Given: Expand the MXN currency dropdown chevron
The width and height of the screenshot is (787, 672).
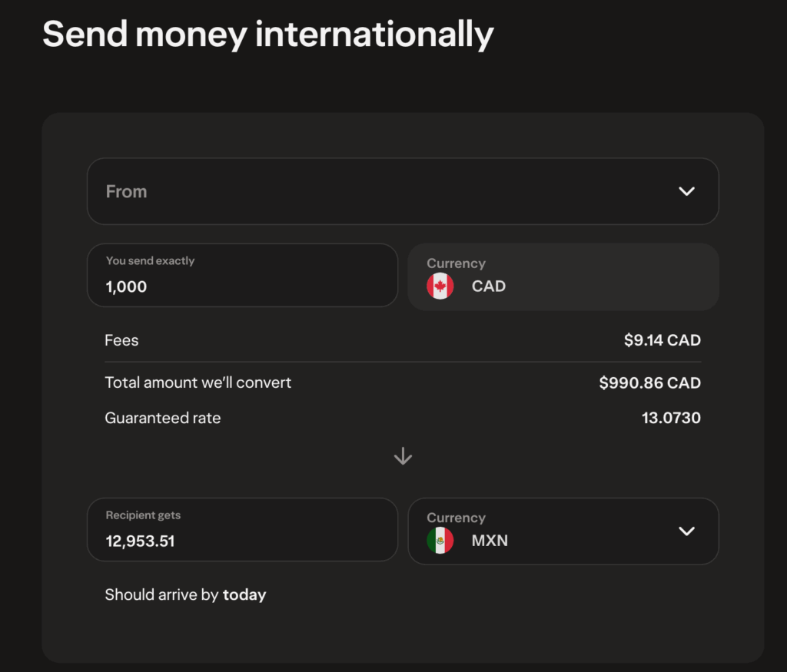Looking at the screenshot, I should [x=686, y=531].
